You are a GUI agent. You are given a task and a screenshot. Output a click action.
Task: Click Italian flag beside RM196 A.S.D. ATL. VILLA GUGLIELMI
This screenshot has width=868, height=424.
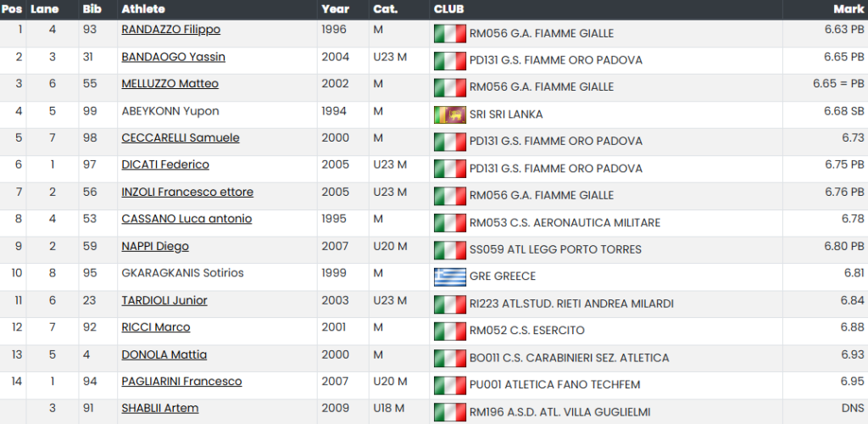coord(450,412)
